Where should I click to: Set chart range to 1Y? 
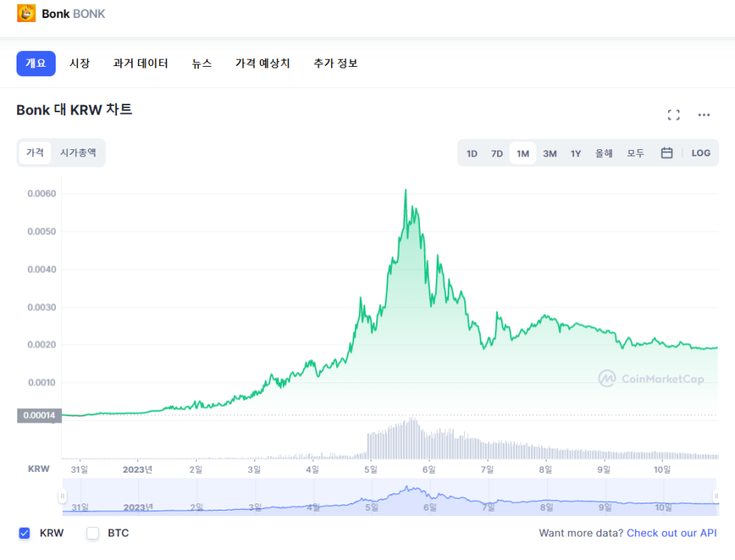pos(576,153)
